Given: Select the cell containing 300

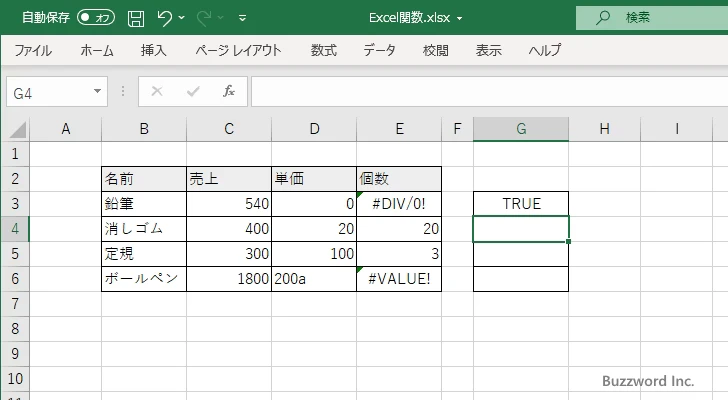Looking at the screenshot, I should click(229, 254).
